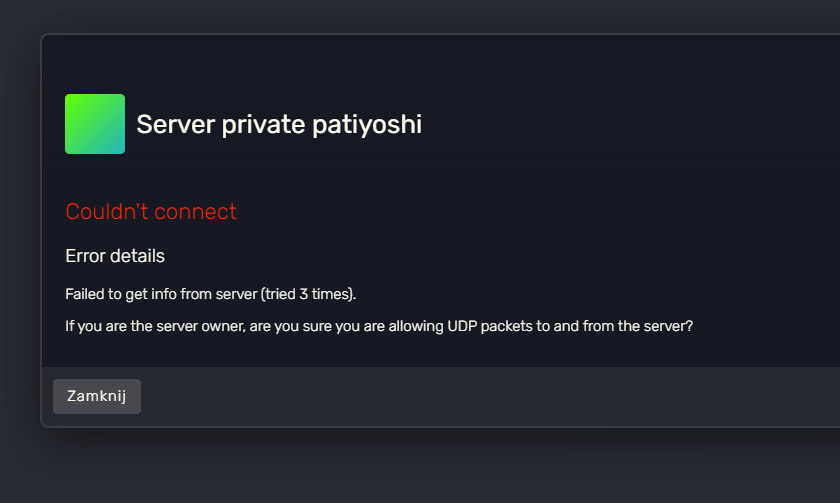Click the dark backdrop above the dialog
The height and width of the screenshot is (503, 840).
pos(420,15)
